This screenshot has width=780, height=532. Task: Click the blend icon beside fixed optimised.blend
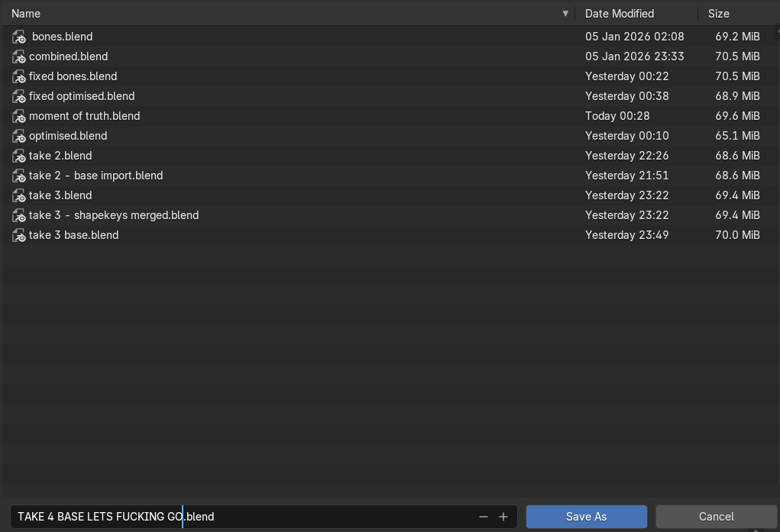click(19, 96)
